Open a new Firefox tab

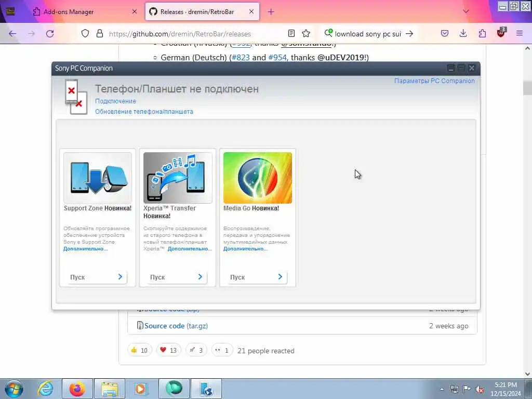(271, 12)
